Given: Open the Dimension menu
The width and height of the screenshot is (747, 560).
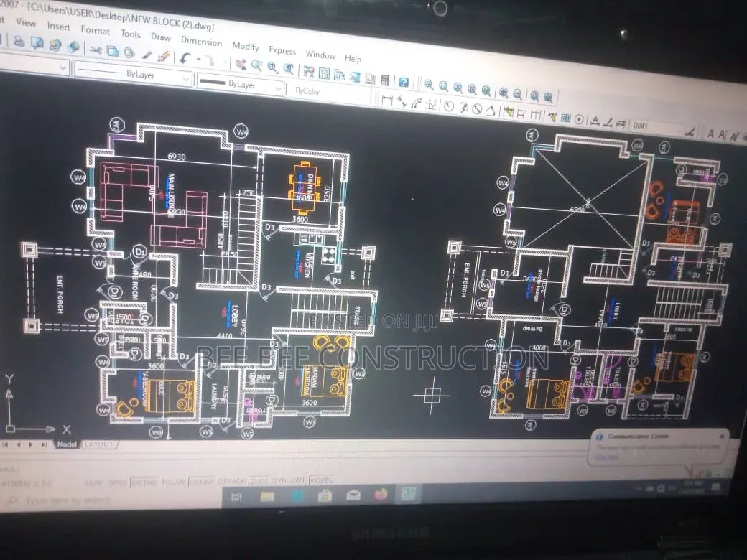Looking at the screenshot, I should pyautogui.click(x=201, y=42).
